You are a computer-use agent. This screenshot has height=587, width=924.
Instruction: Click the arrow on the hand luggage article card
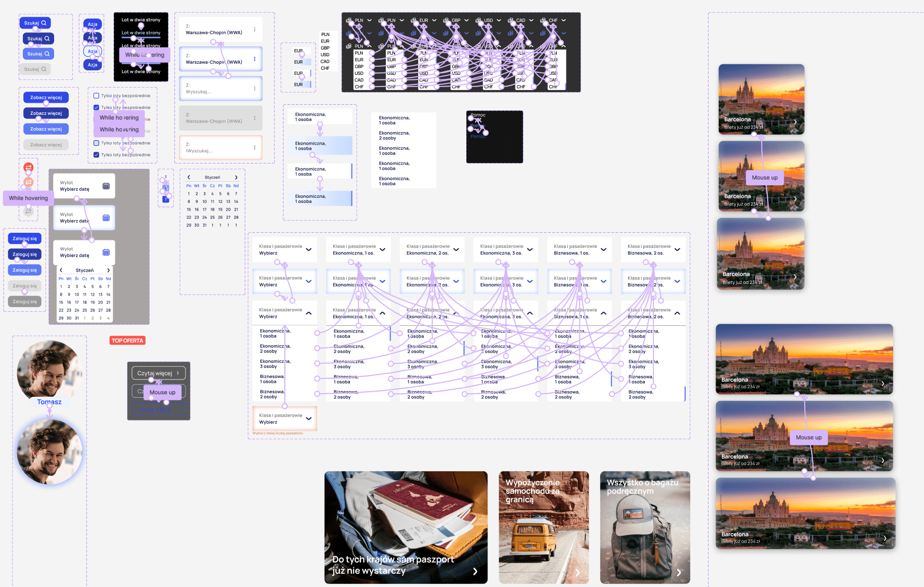(679, 572)
